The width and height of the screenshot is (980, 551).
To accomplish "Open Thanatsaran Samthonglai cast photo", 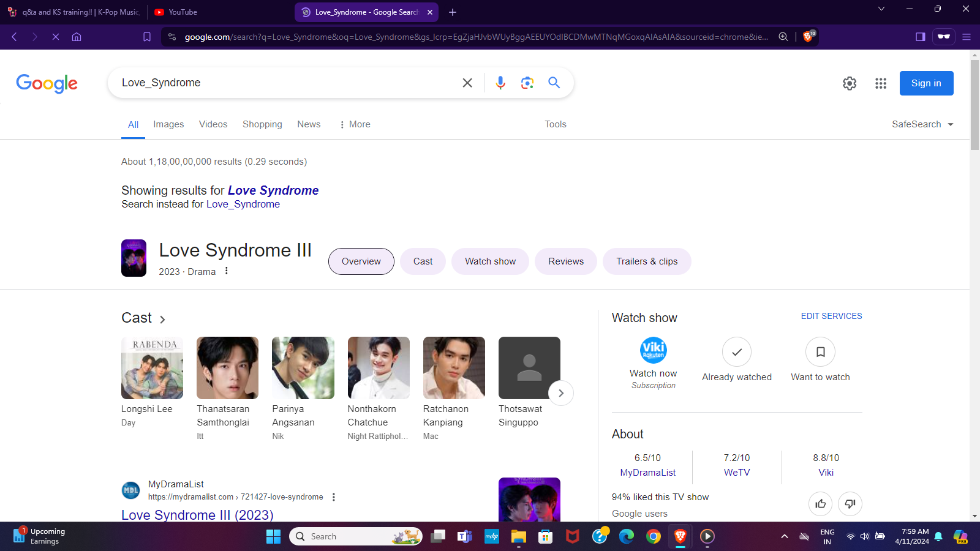I will pos(227,368).
